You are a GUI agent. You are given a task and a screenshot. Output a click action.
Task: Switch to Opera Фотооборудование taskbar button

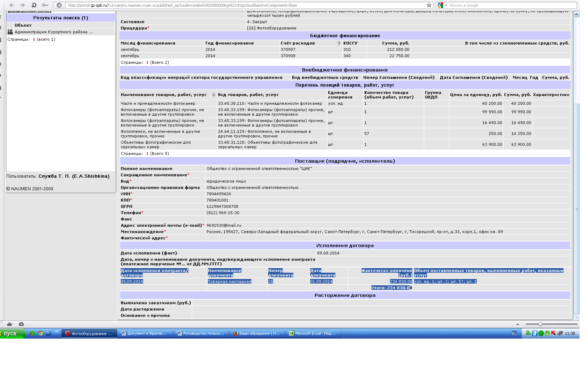[89, 333]
